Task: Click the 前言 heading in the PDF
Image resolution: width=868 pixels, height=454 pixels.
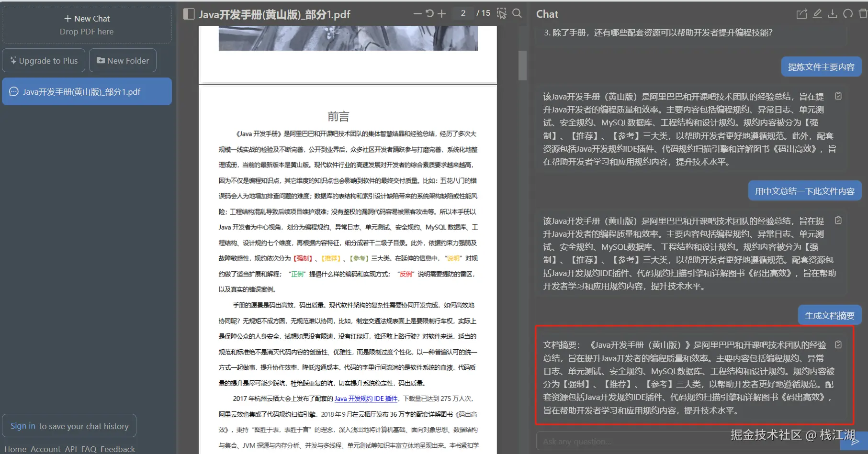Action: (x=338, y=116)
